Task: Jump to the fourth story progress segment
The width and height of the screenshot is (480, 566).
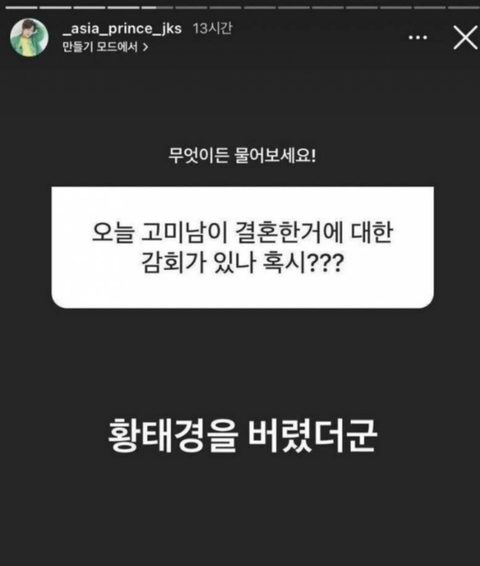Action: pos(123,7)
